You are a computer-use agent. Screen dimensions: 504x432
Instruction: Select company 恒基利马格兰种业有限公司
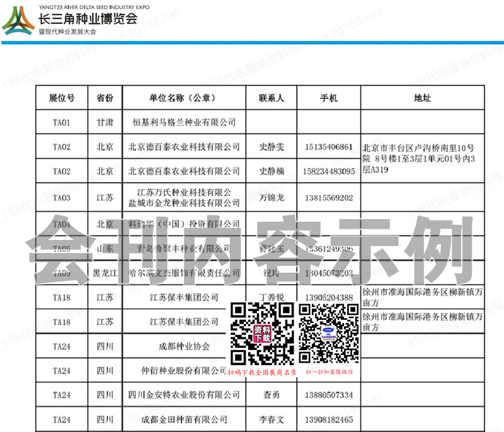(184, 122)
